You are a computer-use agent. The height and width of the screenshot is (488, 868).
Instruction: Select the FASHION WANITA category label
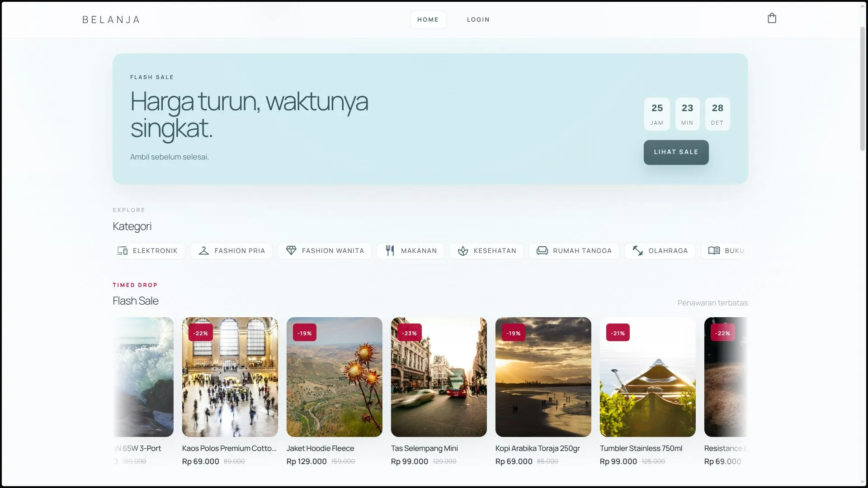tap(333, 251)
